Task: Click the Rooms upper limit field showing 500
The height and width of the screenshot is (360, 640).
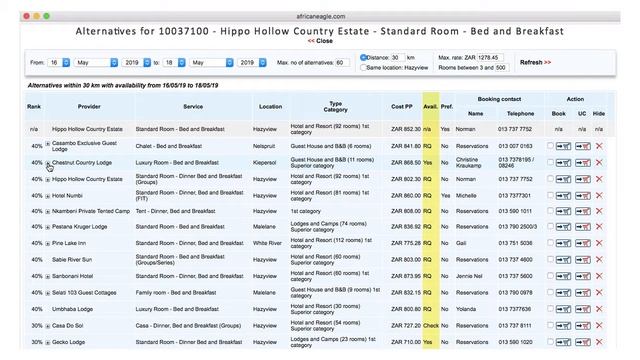Action: click(502, 68)
